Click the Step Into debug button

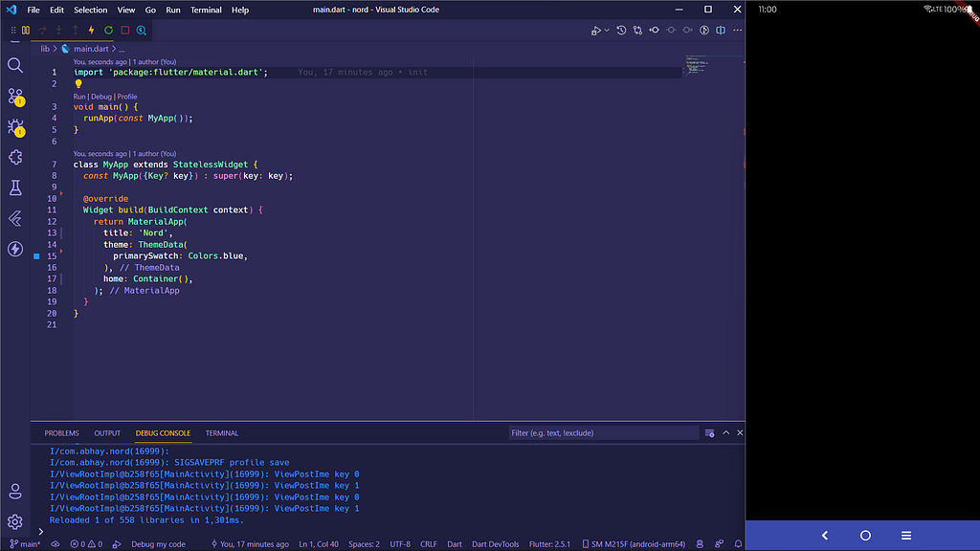58,30
